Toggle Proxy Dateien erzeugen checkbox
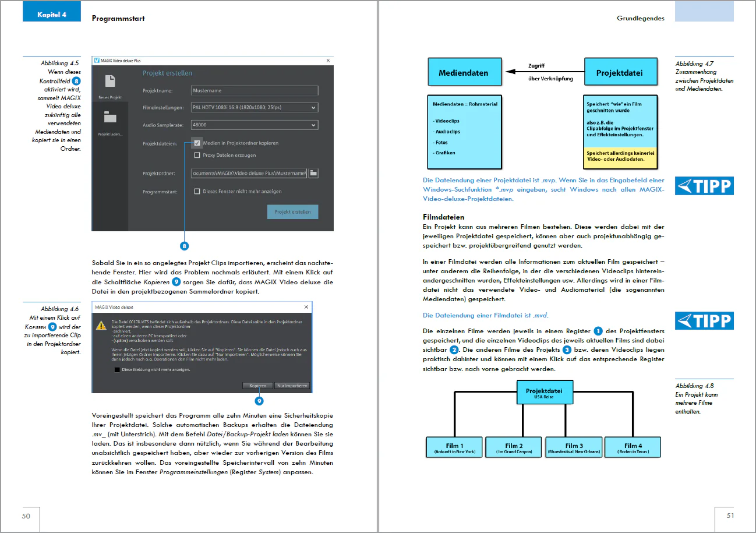The height and width of the screenshot is (533, 756). click(x=197, y=156)
